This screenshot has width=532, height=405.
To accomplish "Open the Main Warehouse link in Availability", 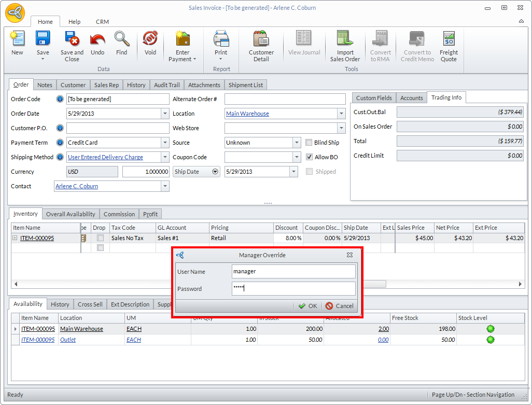I will [81, 329].
